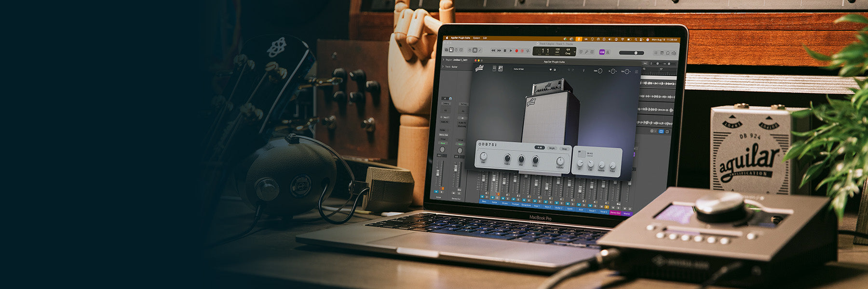
Task: Click the amp Gain knob
Action: pyautogui.click(x=483, y=157)
